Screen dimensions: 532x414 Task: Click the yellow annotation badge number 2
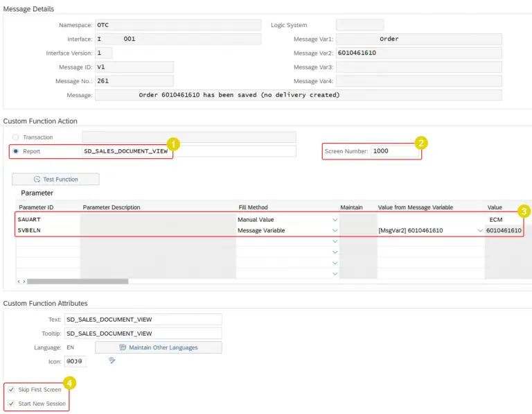[x=421, y=144]
